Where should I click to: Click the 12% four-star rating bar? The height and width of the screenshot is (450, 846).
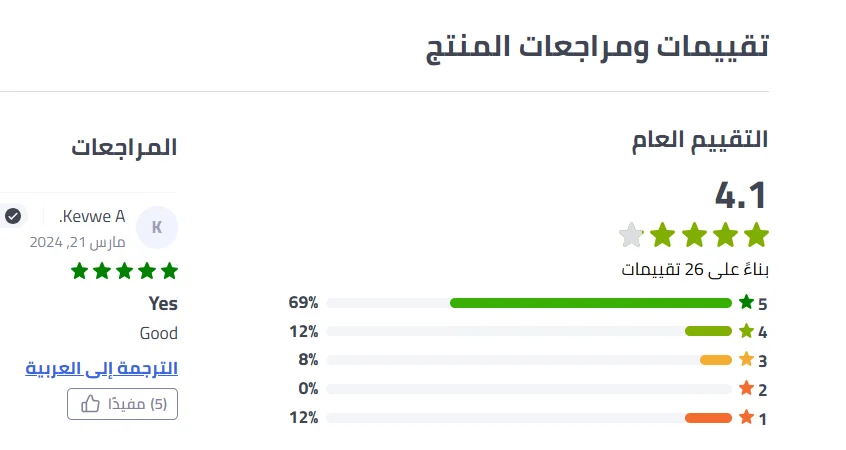[x=708, y=331]
